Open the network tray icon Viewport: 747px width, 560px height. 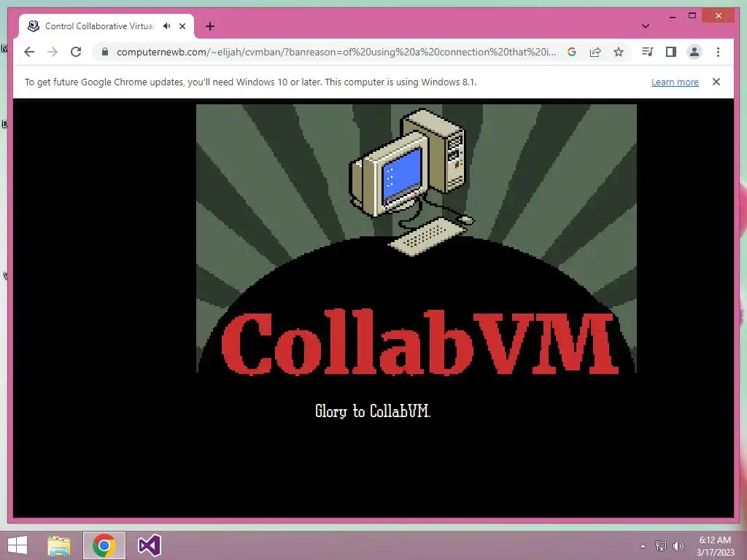661,546
